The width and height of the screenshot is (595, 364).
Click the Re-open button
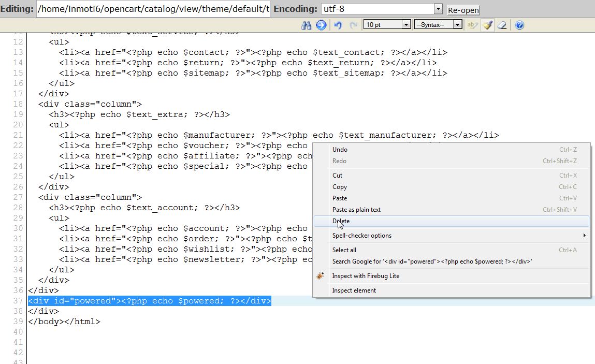[463, 10]
